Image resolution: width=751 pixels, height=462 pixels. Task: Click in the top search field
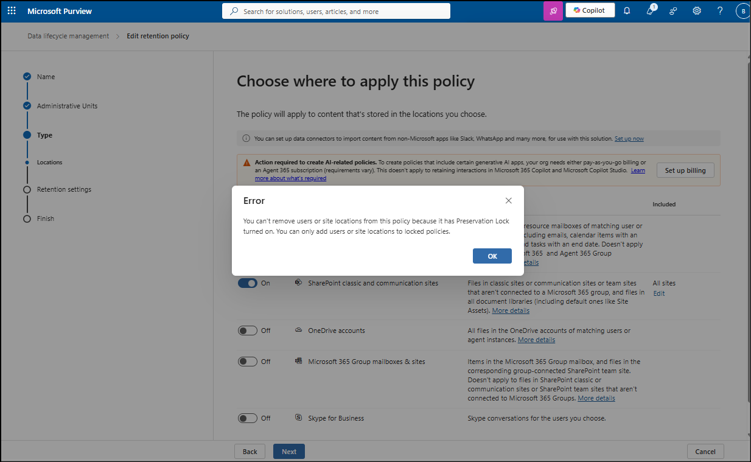(x=336, y=11)
